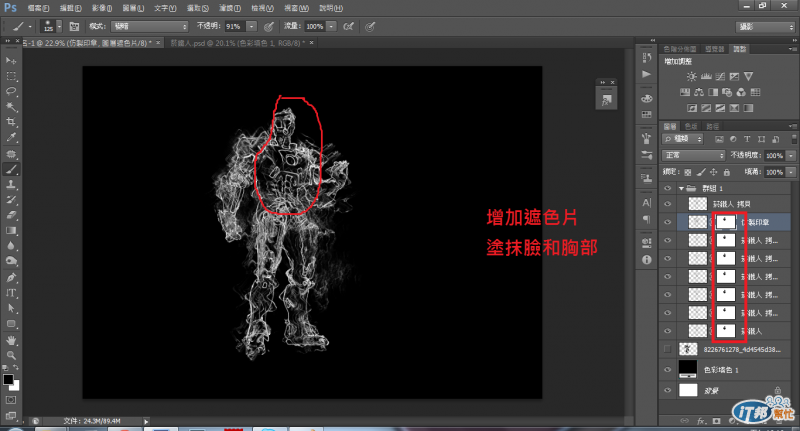Hide the 群組 1 group
The height and width of the screenshot is (431, 800).
(x=667, y=188)
